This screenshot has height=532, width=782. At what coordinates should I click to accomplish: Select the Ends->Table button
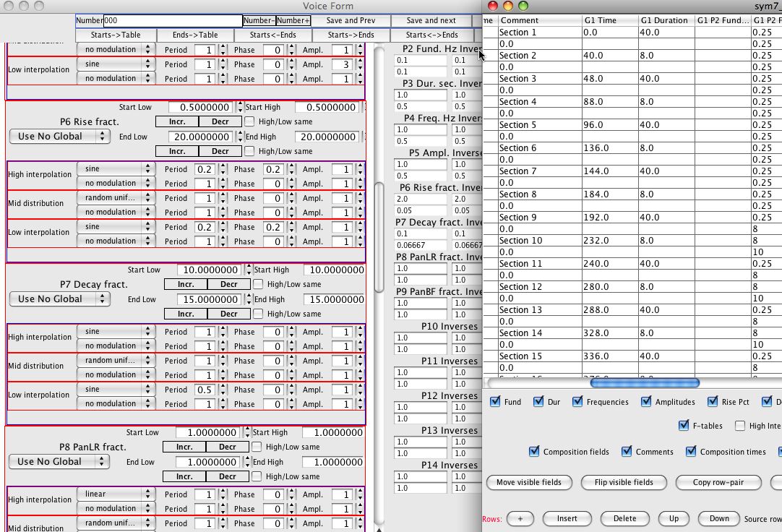(195, 35)
